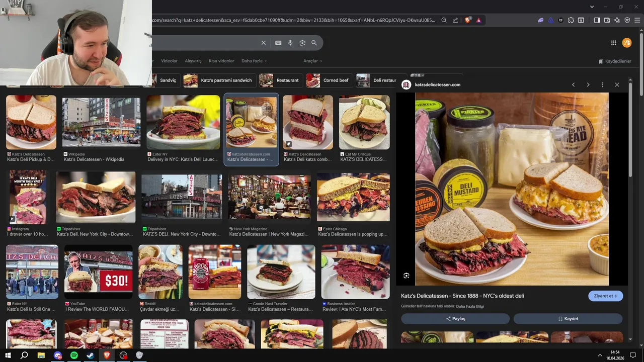Switch to the Alışveriş tab
Image resolution: width=644 pixels, height=362 pixels.
193,61
